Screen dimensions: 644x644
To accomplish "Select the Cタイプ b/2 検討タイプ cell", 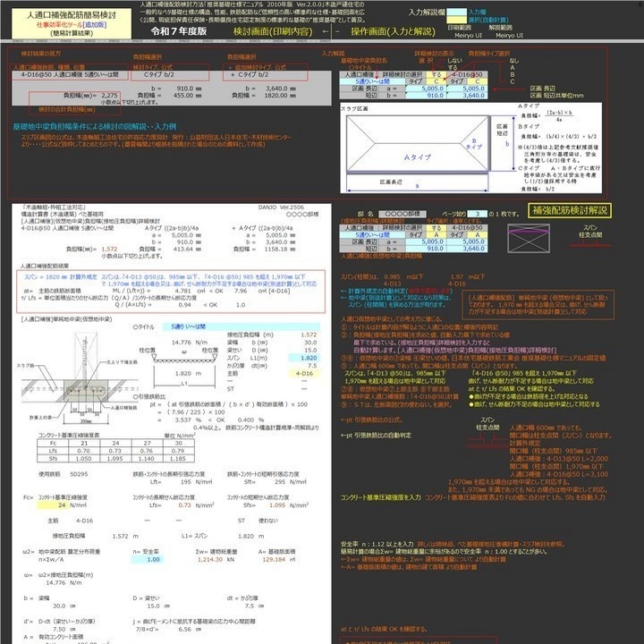I will pyautogui.click(x=170, y=75).
